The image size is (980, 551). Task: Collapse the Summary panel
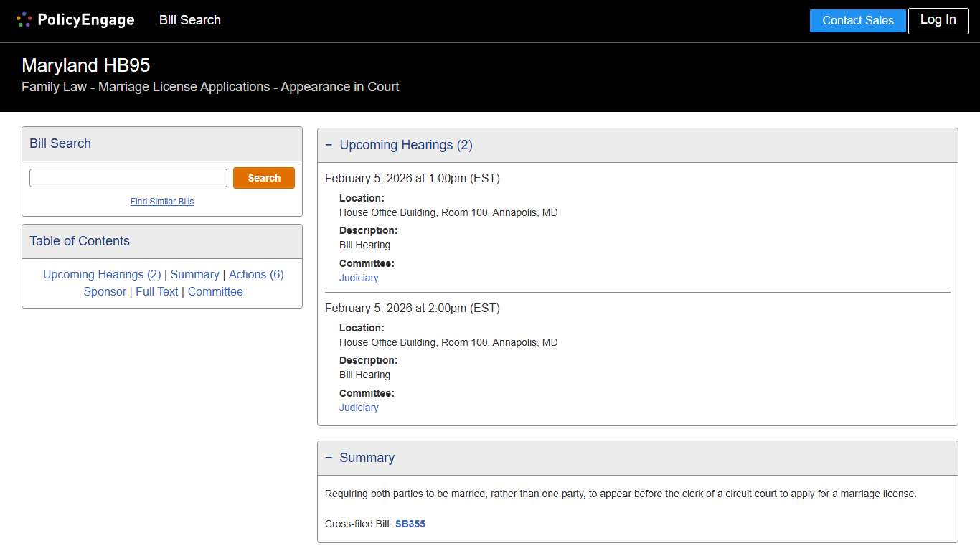[x=329, y=458]
